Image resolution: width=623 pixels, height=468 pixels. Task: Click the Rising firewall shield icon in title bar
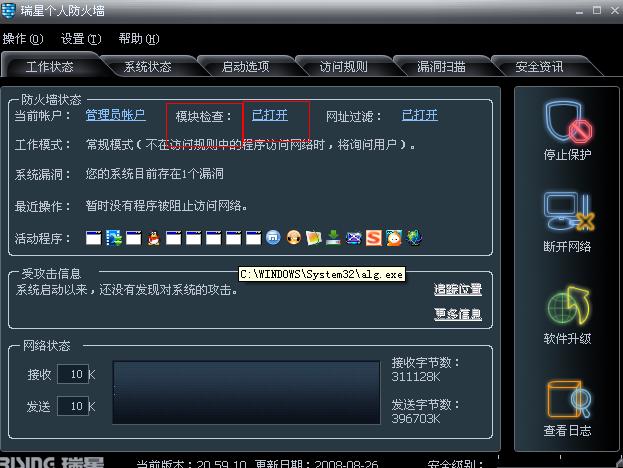click(x=9, y=10)
